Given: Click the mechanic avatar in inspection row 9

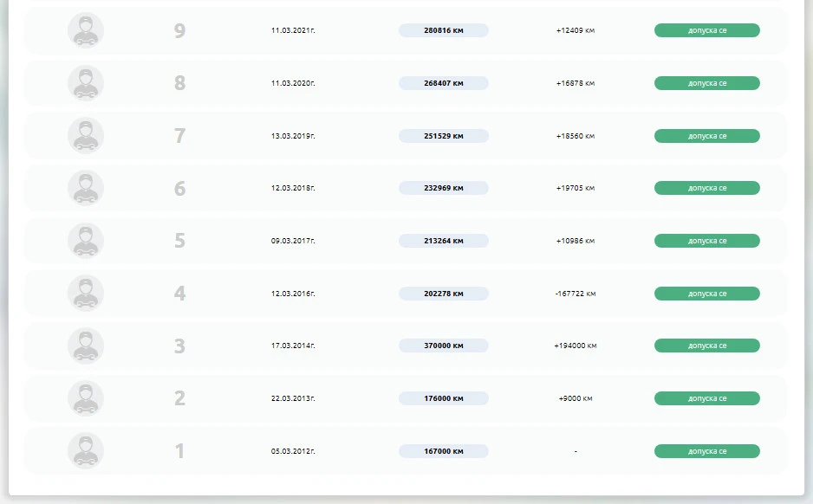Looking at the screenshot, I should tap(86, 30).
